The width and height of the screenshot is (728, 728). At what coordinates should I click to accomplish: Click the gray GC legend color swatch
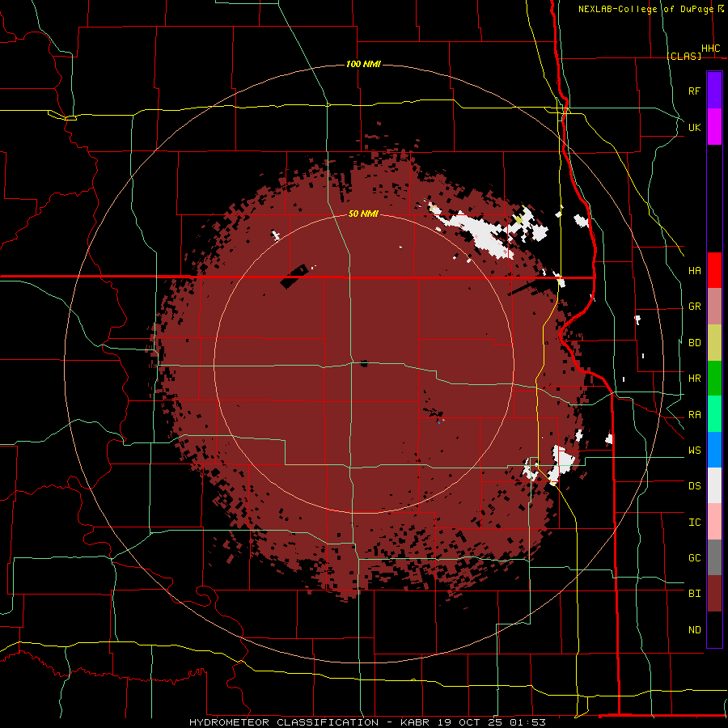tap(714, 557)
